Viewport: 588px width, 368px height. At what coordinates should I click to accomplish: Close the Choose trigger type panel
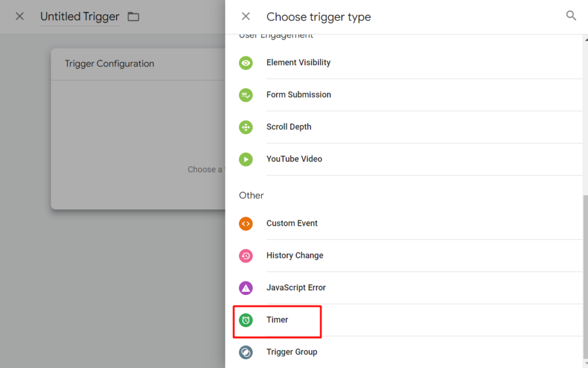[x=246, y=16]
